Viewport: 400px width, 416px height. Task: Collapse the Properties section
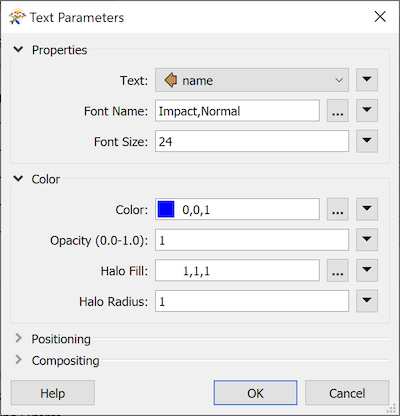[18, 50]
